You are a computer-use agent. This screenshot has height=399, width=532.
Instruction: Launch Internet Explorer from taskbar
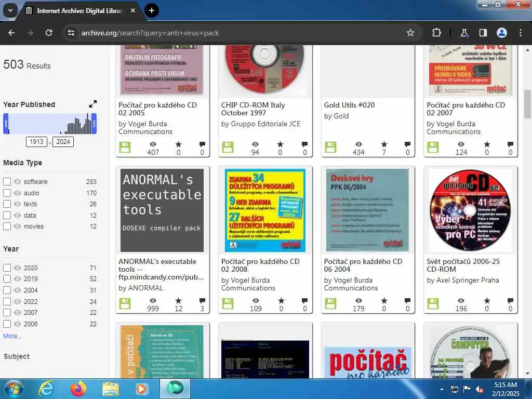[x=46, y=389]
